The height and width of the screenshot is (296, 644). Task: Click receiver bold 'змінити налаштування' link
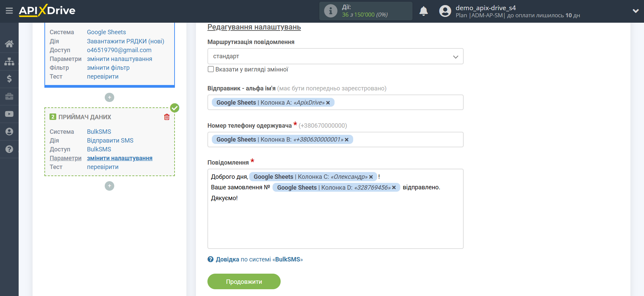click(x=120, y=158)
